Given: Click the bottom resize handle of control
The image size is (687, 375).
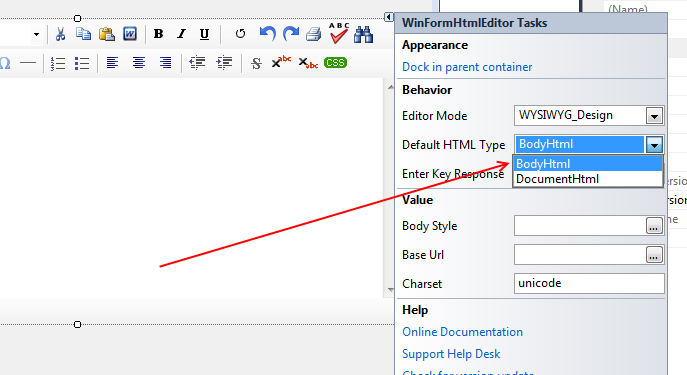Looking at the screenshot, I should click(78, 325).
